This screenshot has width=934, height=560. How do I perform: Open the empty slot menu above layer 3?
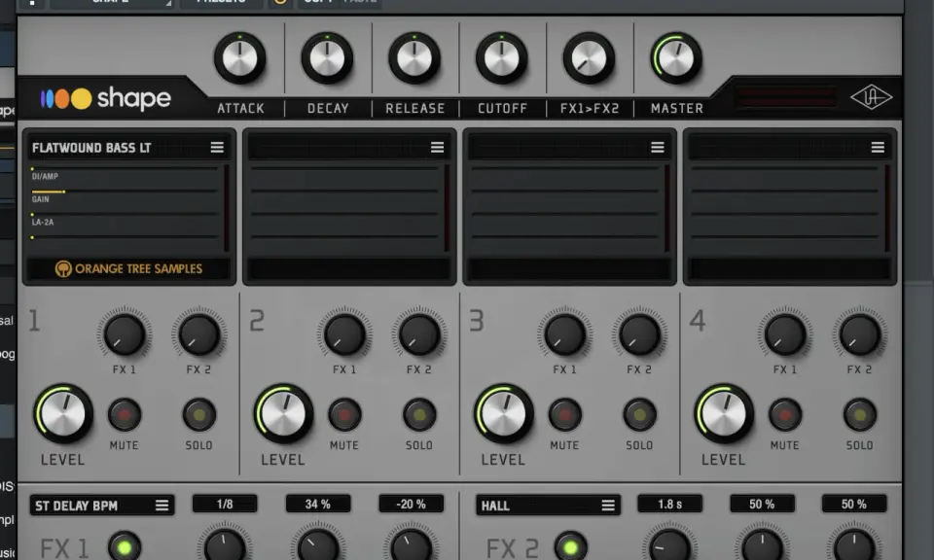coord(658,147)
